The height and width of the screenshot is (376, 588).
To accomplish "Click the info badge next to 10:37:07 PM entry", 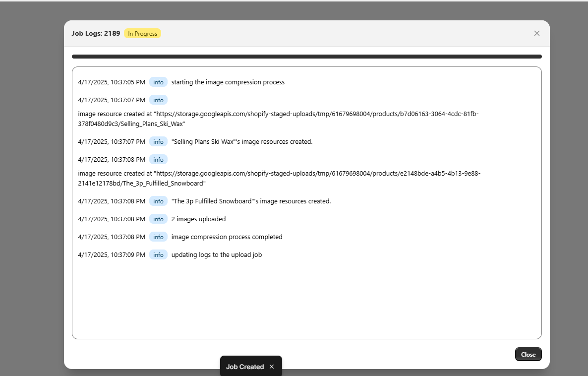I will coord(158,100).
